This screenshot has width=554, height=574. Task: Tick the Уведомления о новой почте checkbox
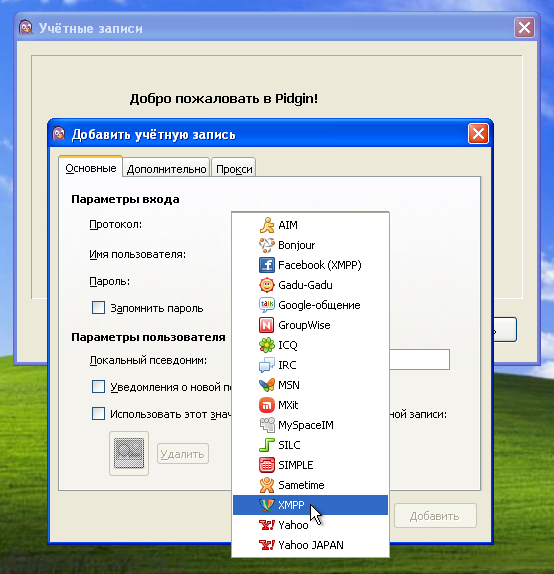(x=98, y=387)
